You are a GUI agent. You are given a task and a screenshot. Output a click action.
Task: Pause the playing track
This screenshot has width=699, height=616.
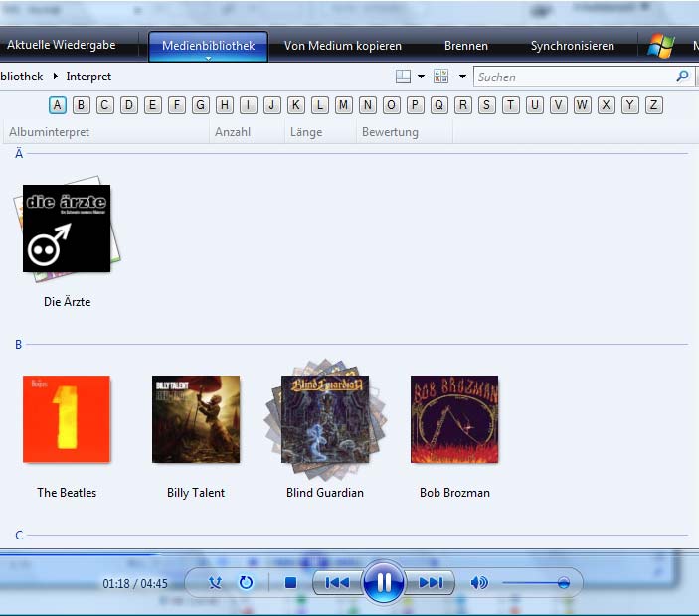pos(384,582)
